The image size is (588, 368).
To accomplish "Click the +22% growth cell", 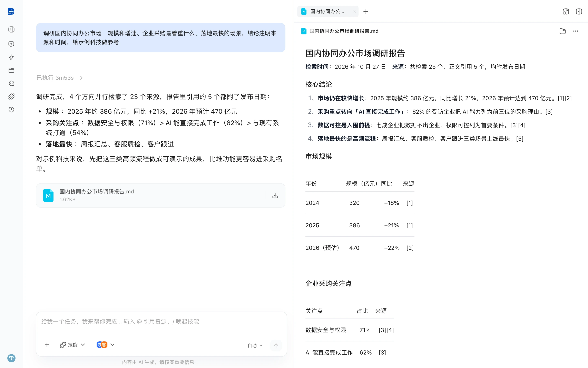I will [x=392, y=248].
